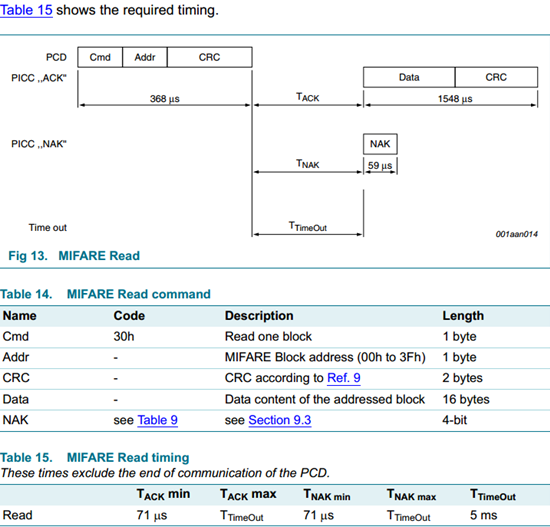550x527 pixels.
Task: Select the '5 ms' timeout value
Action: pyautogui.click(x=484, y=515)
